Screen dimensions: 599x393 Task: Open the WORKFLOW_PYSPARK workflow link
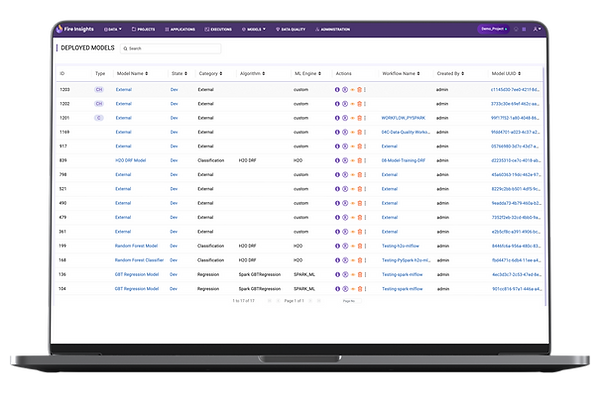403,118
